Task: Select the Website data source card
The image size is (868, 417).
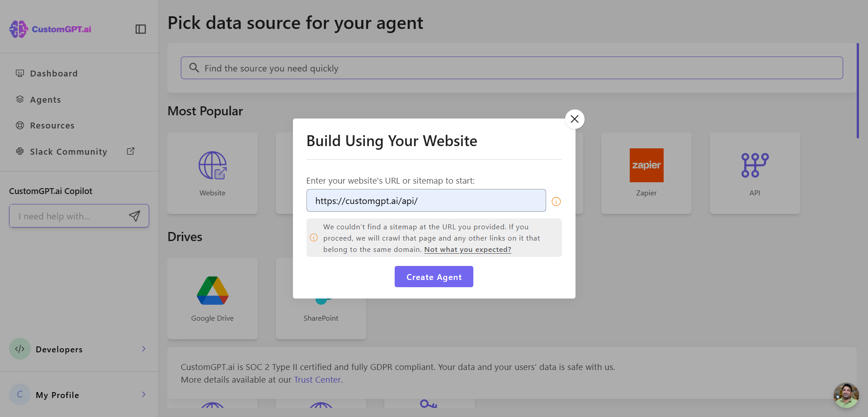Action: [x=212, y=173]
